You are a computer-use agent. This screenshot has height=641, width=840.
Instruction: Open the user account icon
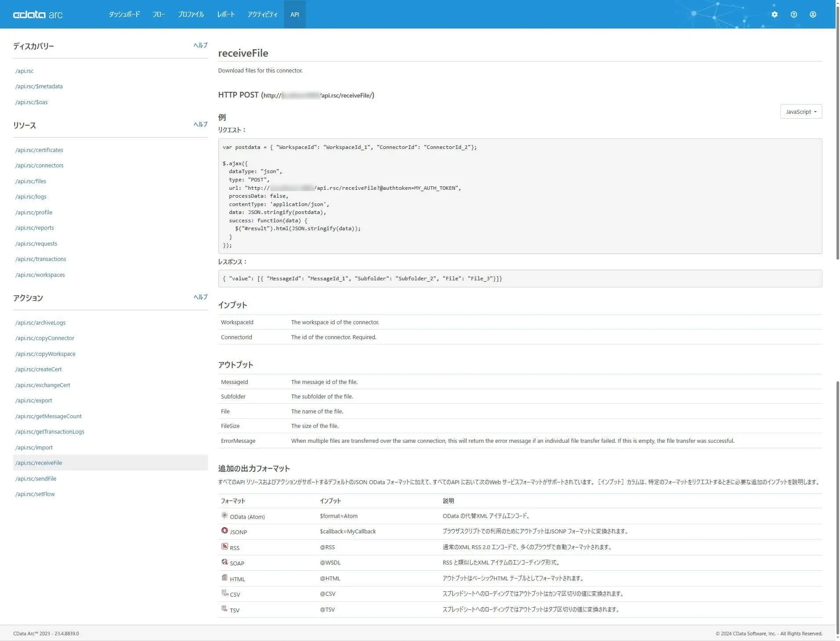click(x=813, y=14)
